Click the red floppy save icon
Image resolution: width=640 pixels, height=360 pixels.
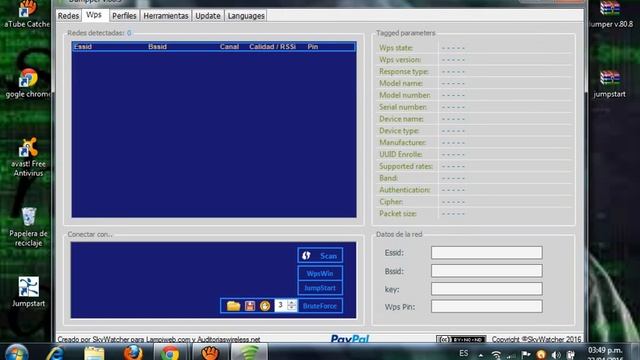[250, 306]
